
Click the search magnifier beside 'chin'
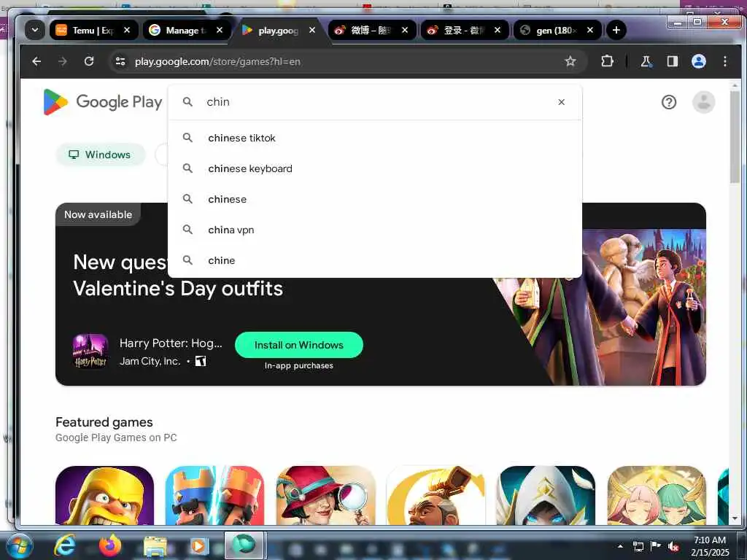187,102
